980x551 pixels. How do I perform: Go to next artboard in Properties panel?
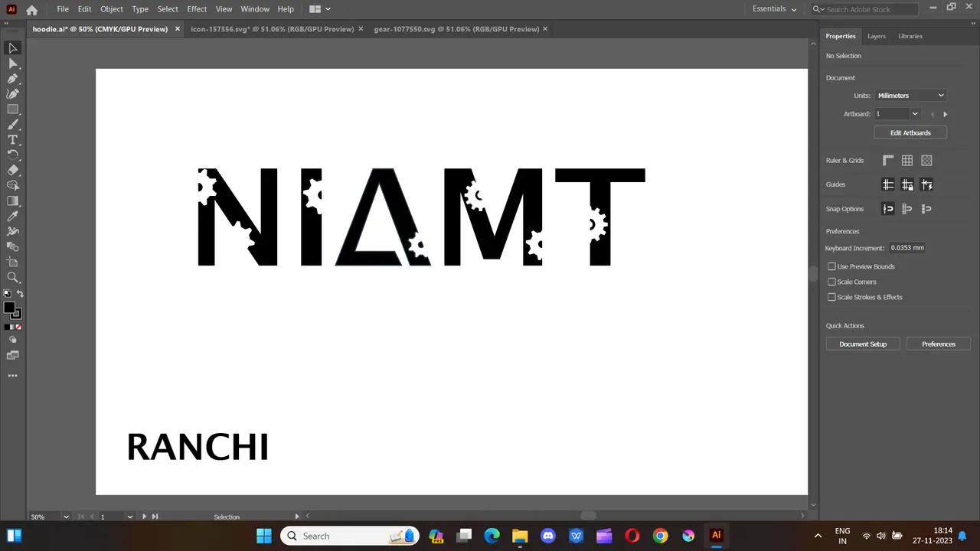click(945, 114)
